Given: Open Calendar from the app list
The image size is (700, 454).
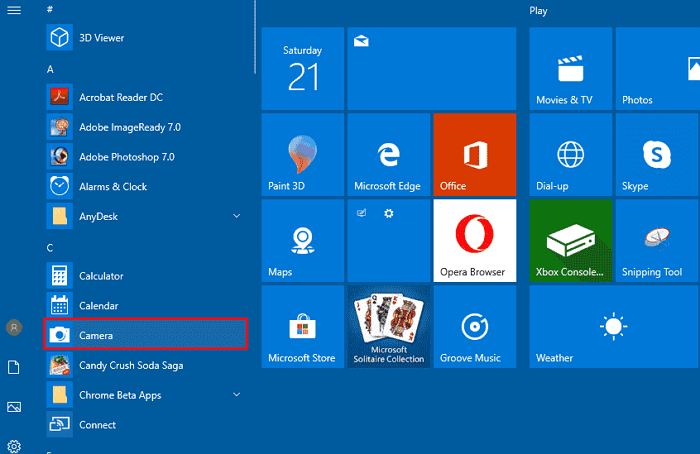Looking at the screenshot, I should (146, 305).
